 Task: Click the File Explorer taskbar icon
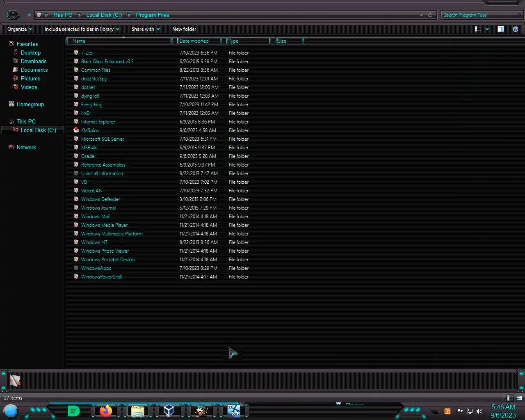pos(137,411)
